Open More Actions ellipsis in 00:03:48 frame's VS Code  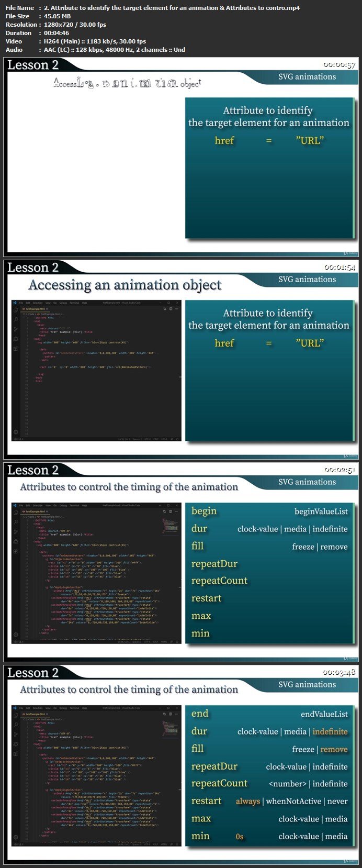(x=176, y=714)
